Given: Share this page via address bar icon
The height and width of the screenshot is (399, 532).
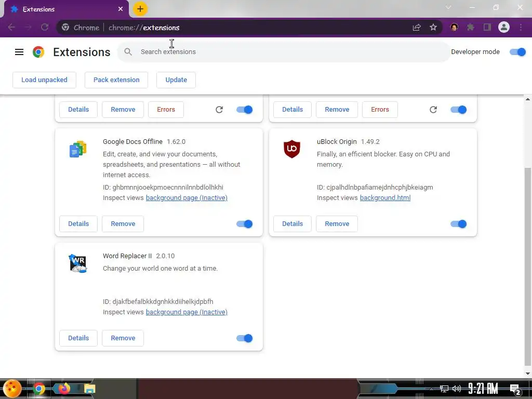Looking at the screenshot, I should pos(417,27).
